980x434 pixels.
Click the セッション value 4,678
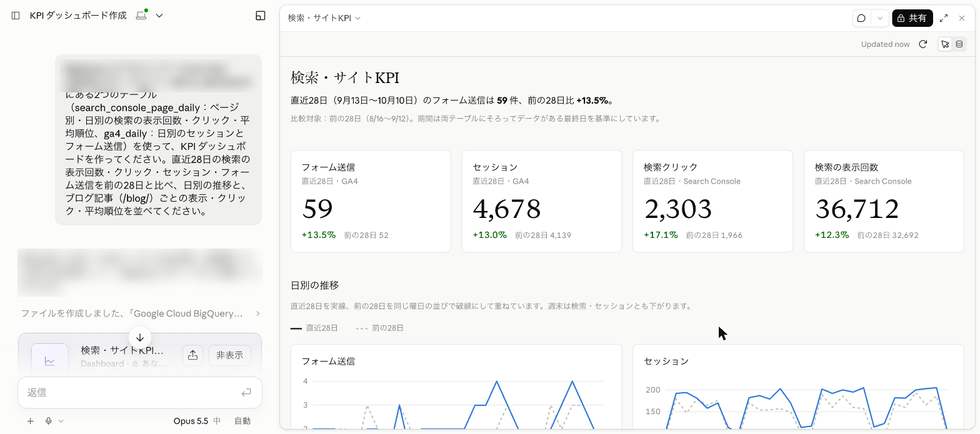click(507, 209)
